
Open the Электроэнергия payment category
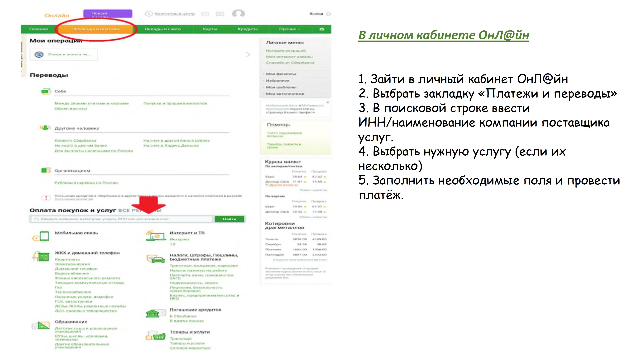click(72, 264)
